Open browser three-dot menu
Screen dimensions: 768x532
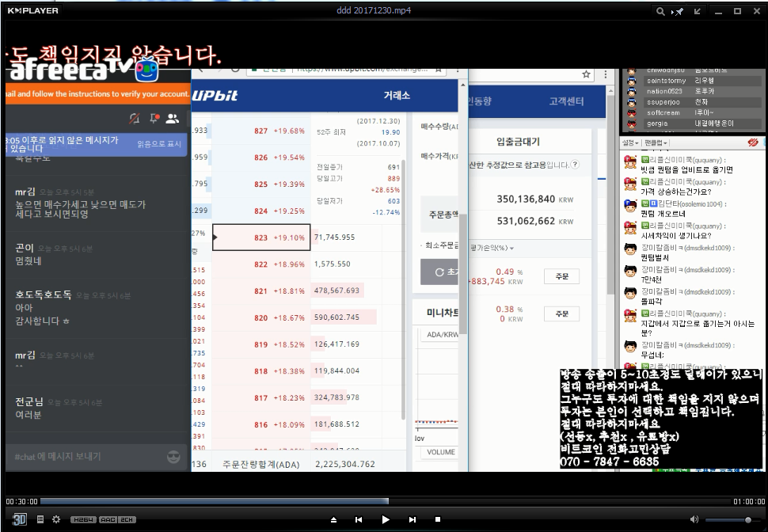pyautogui.click(x=606, y=74)
